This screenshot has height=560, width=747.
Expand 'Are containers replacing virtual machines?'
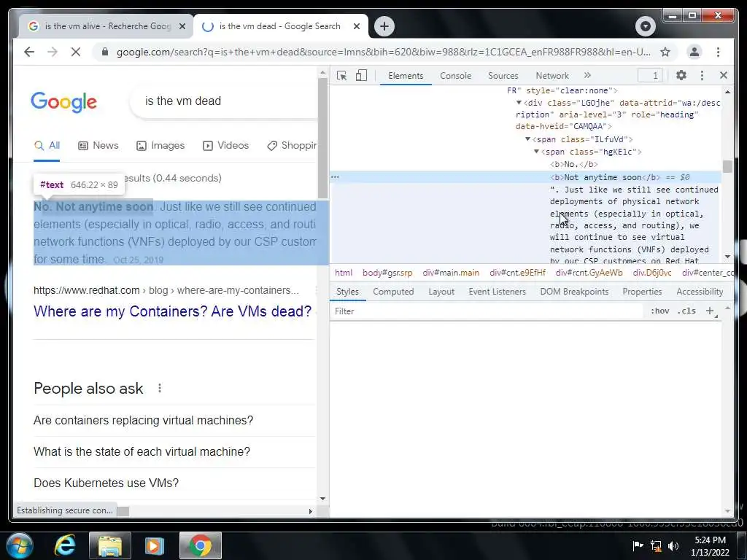tap(174, 421)
